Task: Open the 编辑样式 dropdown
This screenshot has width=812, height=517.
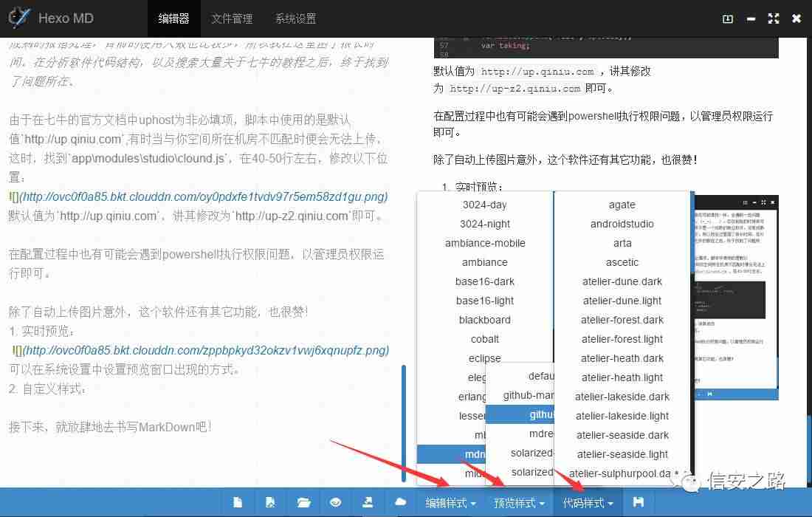Action: pos(451,502)
